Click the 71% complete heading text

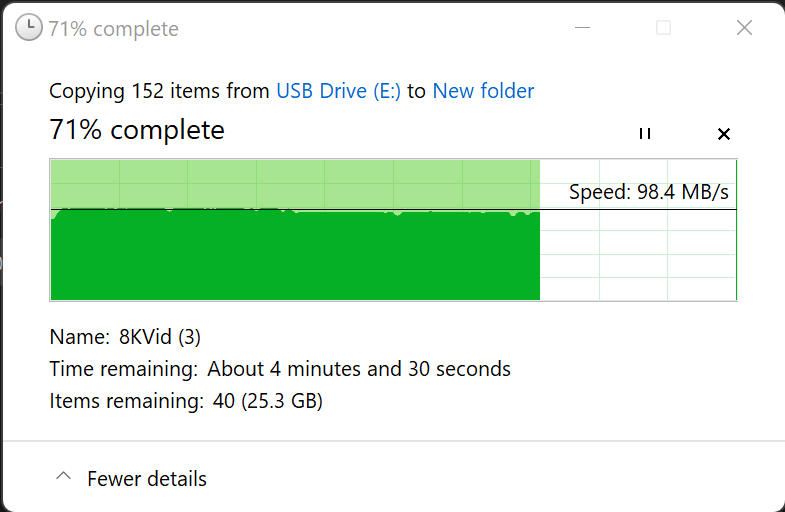[x=137, y=130]
